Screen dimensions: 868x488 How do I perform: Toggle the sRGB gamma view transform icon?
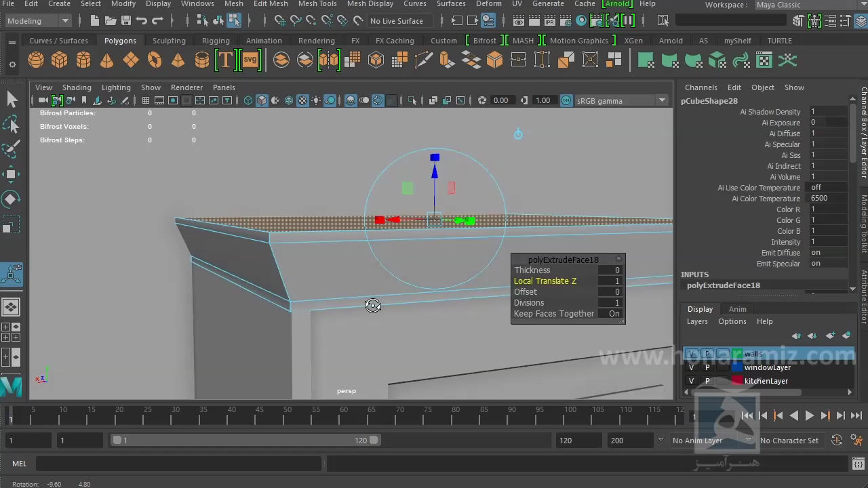pos(567,100)
